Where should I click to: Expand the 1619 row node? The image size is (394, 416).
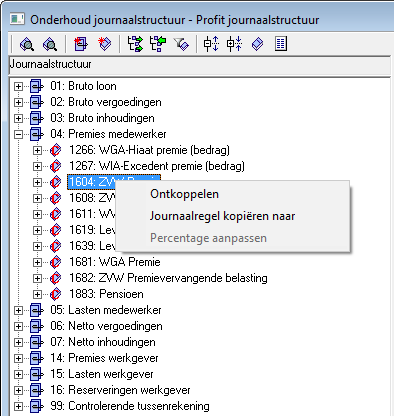point(37,230)
